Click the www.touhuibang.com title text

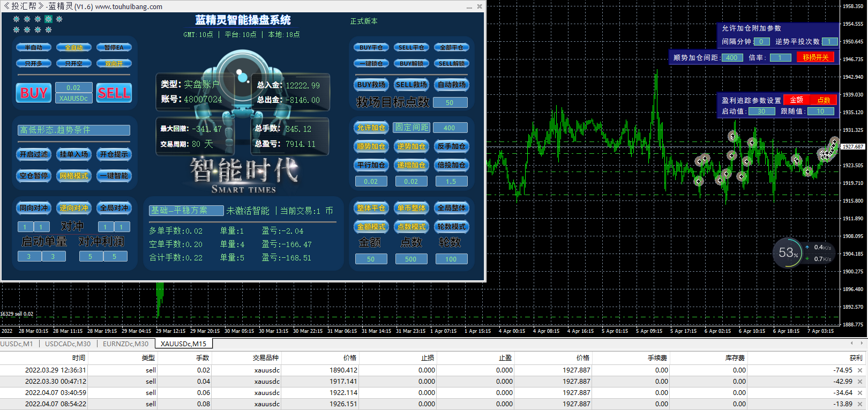129,7
